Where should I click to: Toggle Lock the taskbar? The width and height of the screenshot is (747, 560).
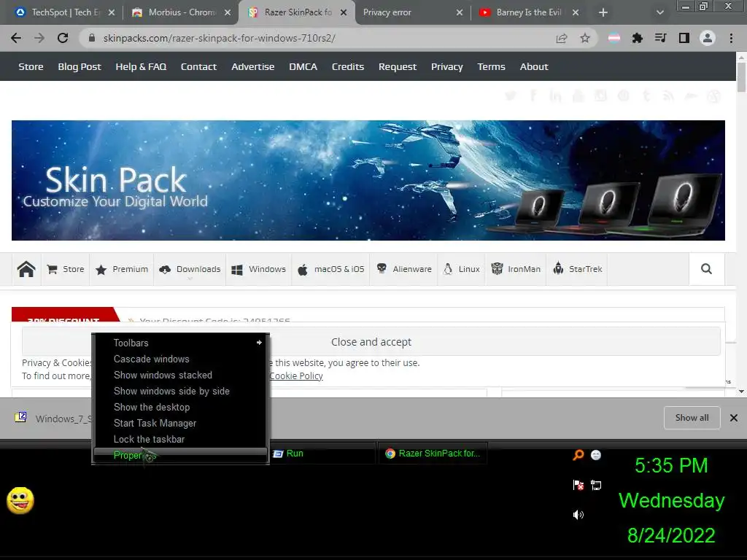pyautogui.click(x=181, y=439)
